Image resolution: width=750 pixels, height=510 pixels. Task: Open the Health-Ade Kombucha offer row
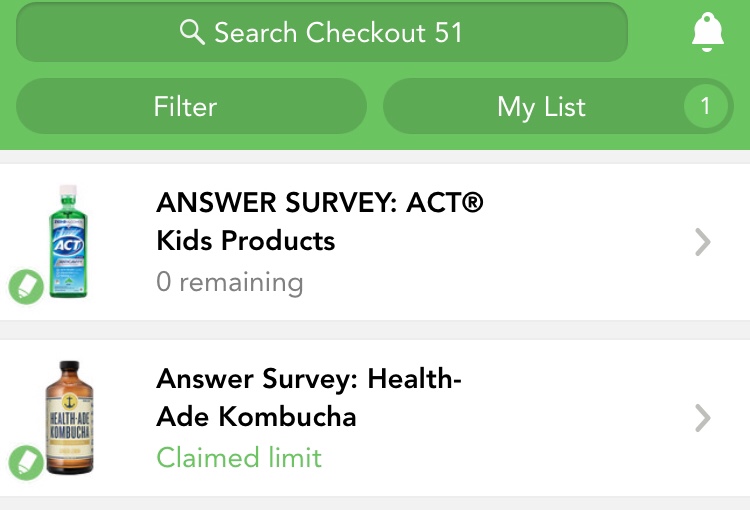375,418
